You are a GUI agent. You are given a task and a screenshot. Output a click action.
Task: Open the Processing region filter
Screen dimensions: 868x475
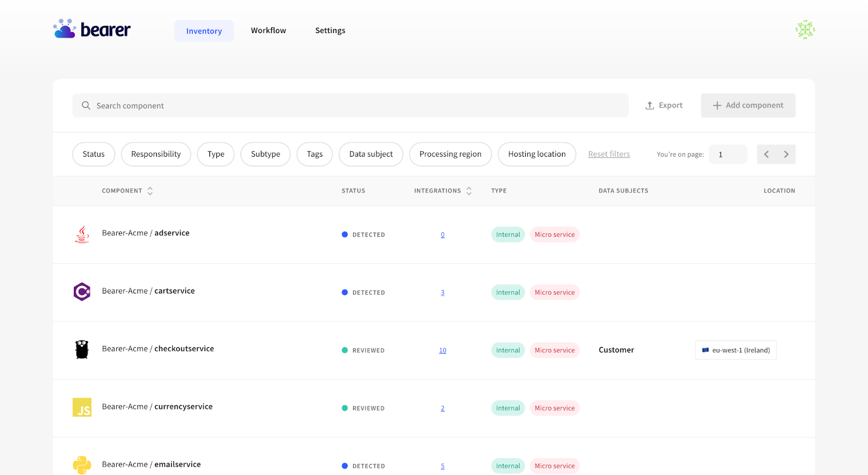point(450,154)
